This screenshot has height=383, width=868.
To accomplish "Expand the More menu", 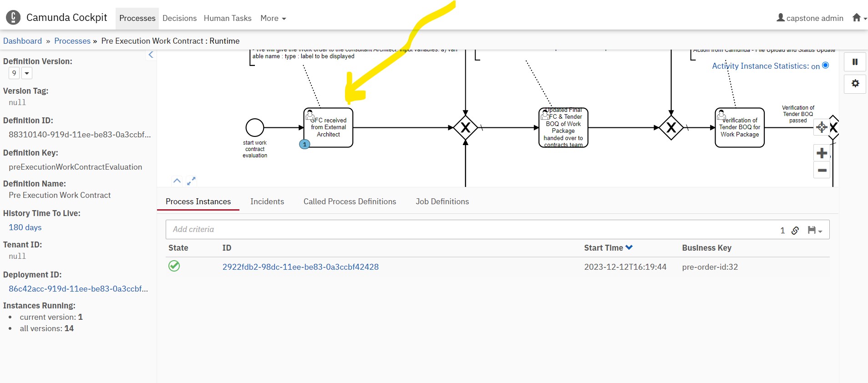I will [x=273, y=18].
